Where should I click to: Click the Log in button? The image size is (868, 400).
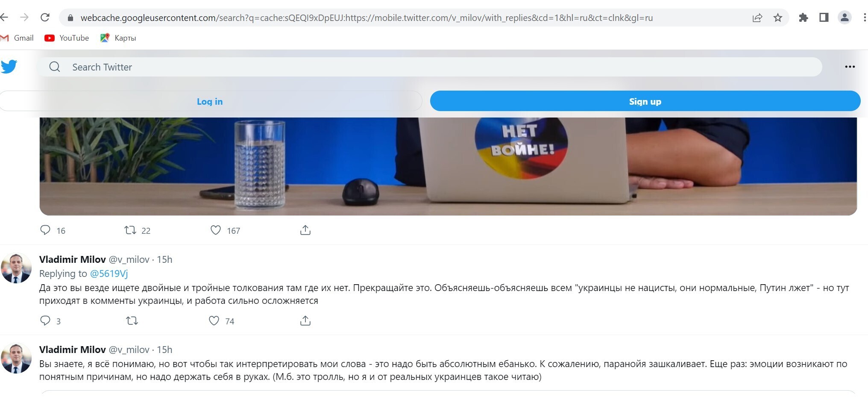click(x=210, y=101)
